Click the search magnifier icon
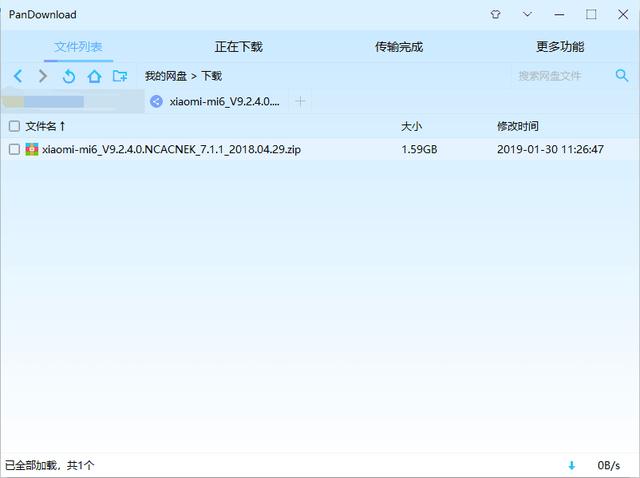The height and width of the screenshot is (478, 640). tap(622, 75)
